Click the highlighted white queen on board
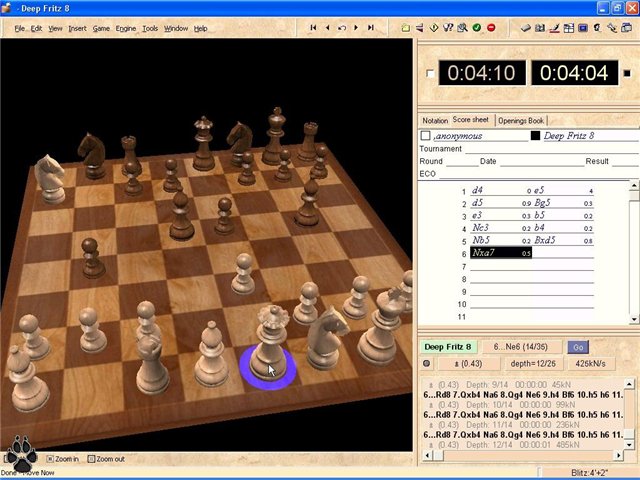The width and height of the screenshot is (640, 480). tap(270, 345)
